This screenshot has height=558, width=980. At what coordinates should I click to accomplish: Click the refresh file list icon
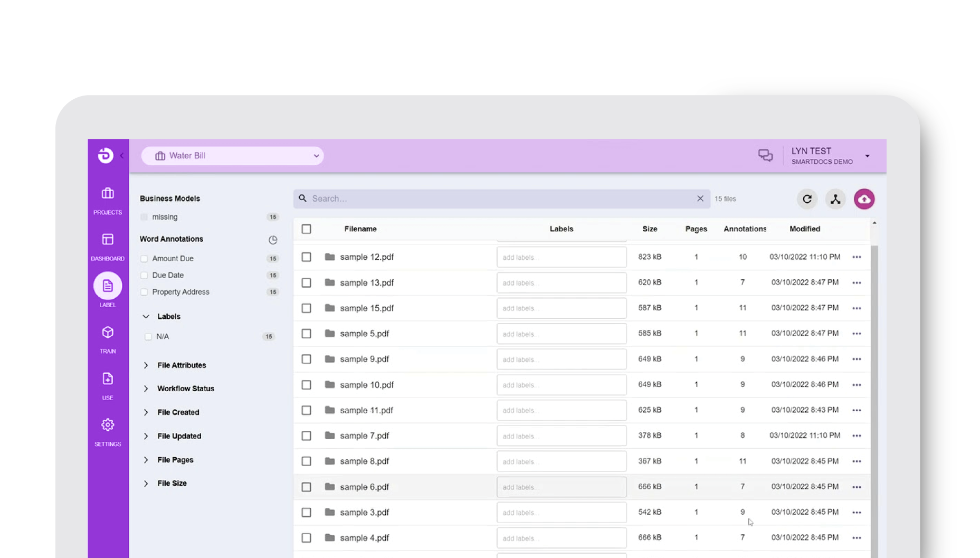click(x=807, y=199)
